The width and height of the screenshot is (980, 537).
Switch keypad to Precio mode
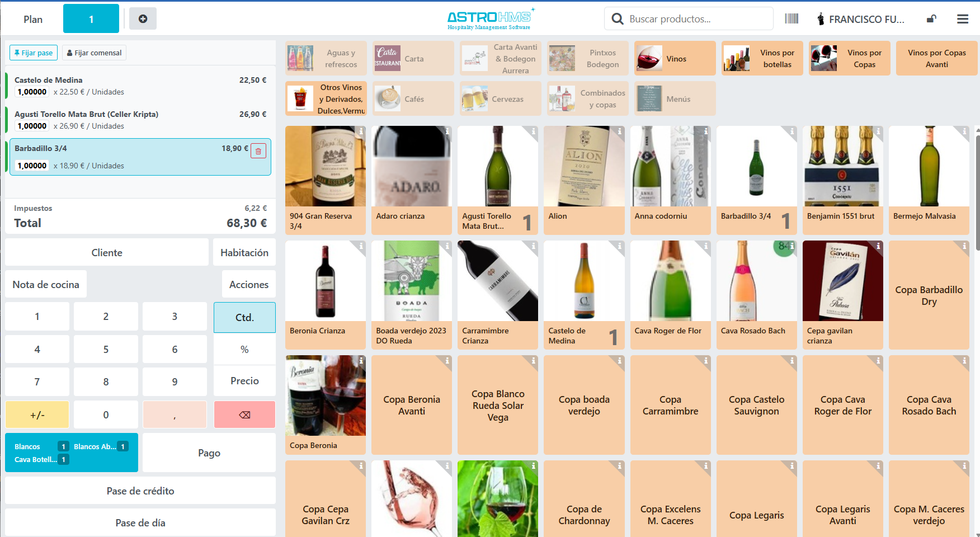(x=244, y=381)
